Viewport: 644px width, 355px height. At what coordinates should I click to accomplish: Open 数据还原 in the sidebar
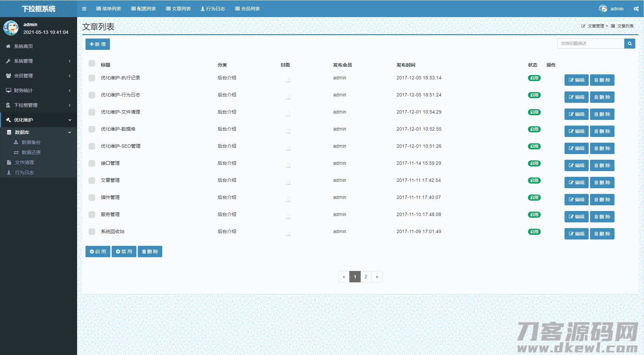[31, 152]
